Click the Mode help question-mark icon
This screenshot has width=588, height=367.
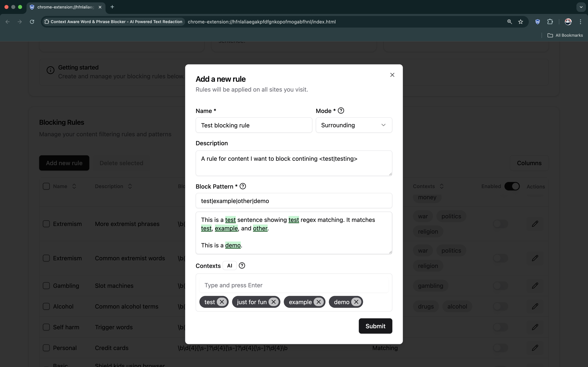tap(341, 111)
